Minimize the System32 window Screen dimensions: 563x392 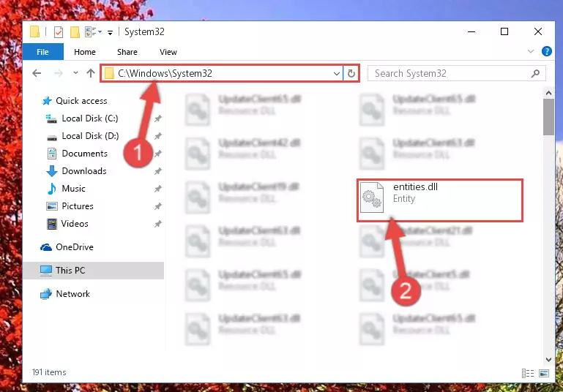click(x=471, y=31)
